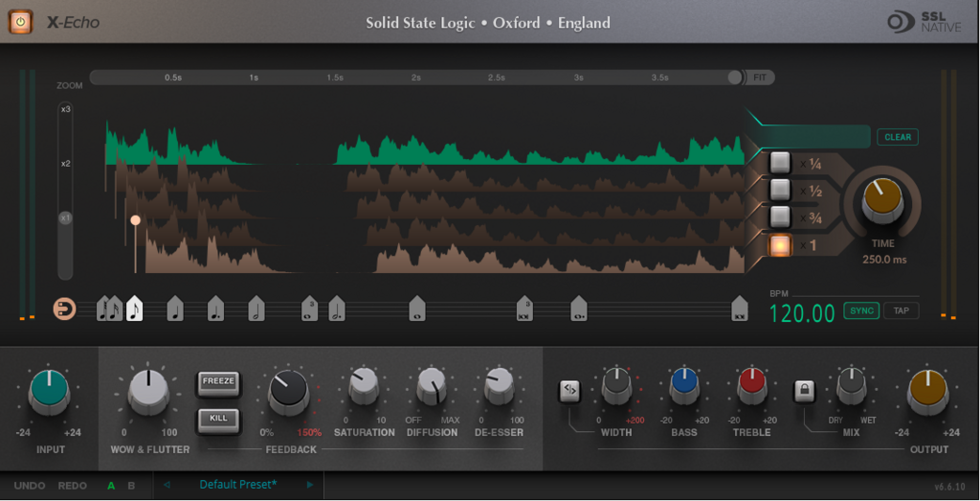This screenshot has width=980, height=501.
Task: Select the dotted quarter note marker
Action: [x=215, y=308]
